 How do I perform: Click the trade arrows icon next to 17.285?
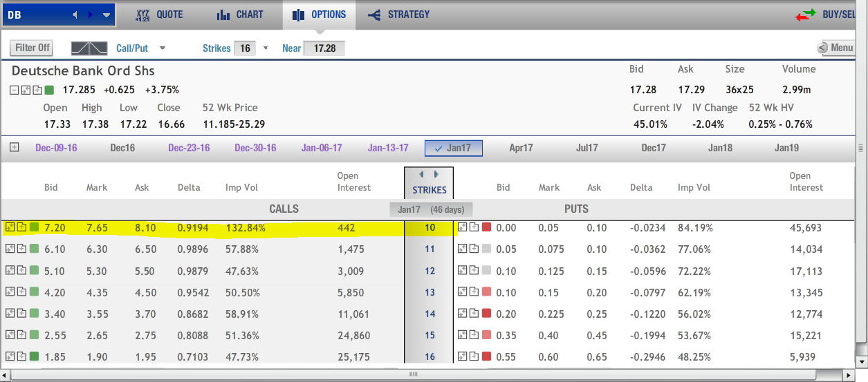pyautogui.click(x=26, y=90)
